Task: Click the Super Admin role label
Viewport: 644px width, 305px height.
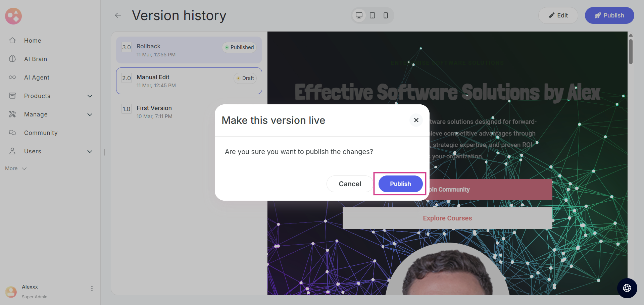Action: (x=35, y=297)
